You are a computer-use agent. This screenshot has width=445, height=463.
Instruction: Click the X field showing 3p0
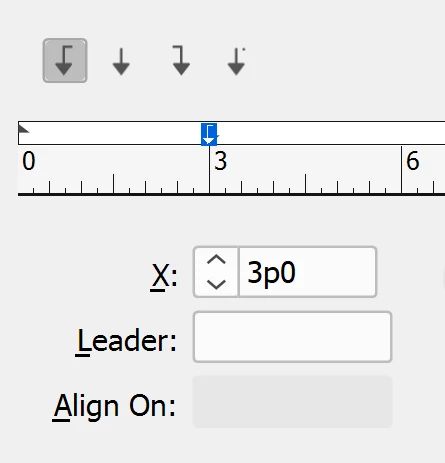click(x=308, y=272)
